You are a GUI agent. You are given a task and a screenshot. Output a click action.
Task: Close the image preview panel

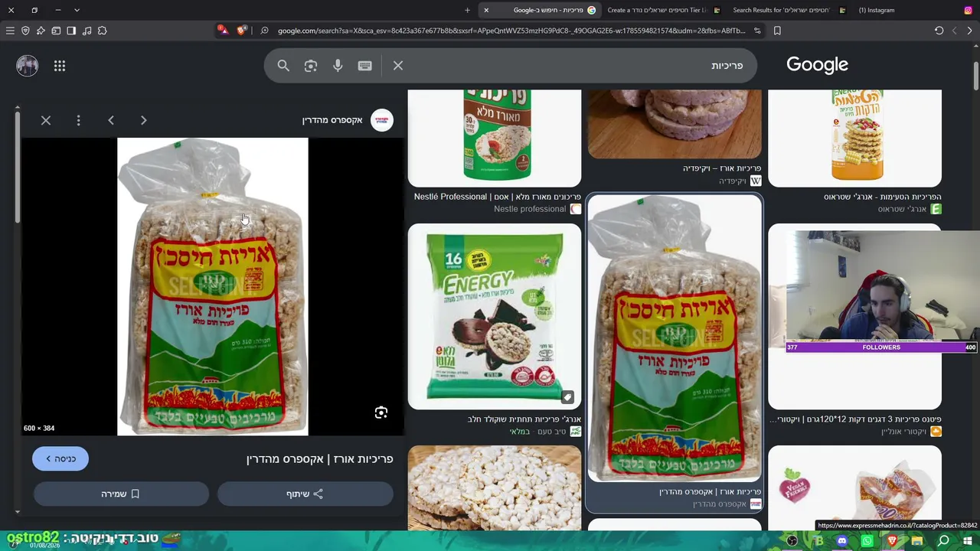click(x=46, y=120)
